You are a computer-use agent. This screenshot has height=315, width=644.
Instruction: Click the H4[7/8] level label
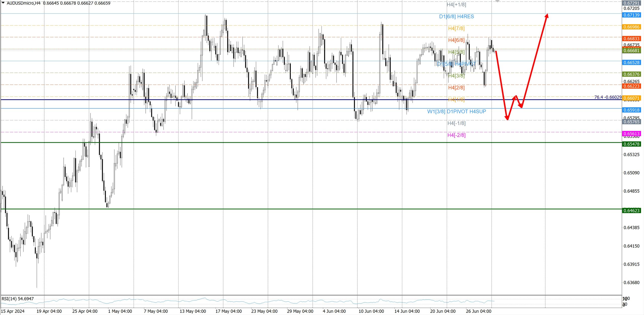tap(456, 28)
